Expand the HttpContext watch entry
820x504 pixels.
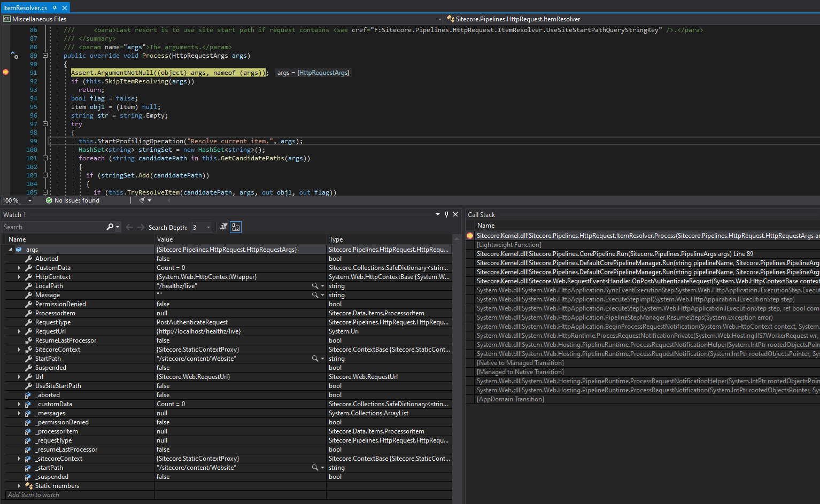(x=19, y=277)
